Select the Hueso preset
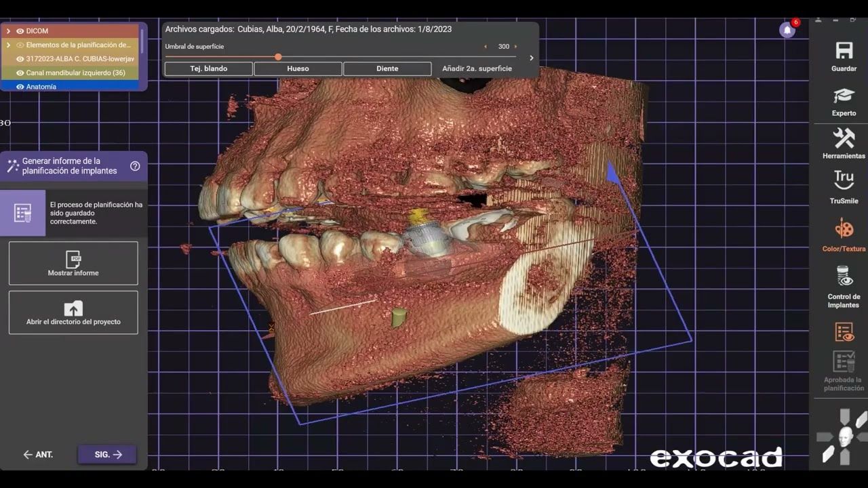 tap(298, 68)
